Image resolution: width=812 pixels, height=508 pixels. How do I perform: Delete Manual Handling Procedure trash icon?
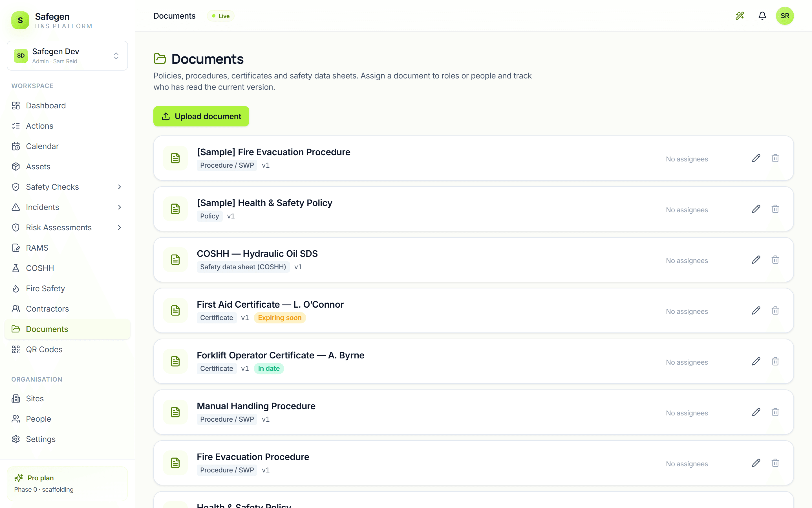point(775,412)
